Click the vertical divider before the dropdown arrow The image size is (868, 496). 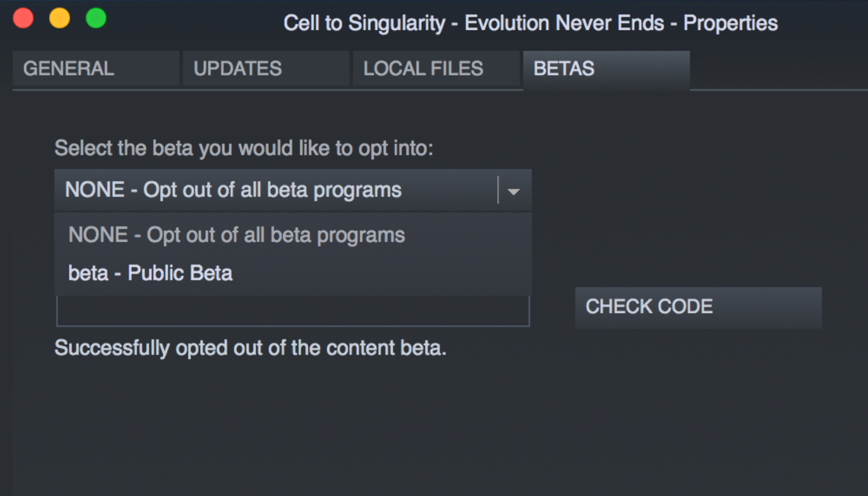(x=498, y=191)
